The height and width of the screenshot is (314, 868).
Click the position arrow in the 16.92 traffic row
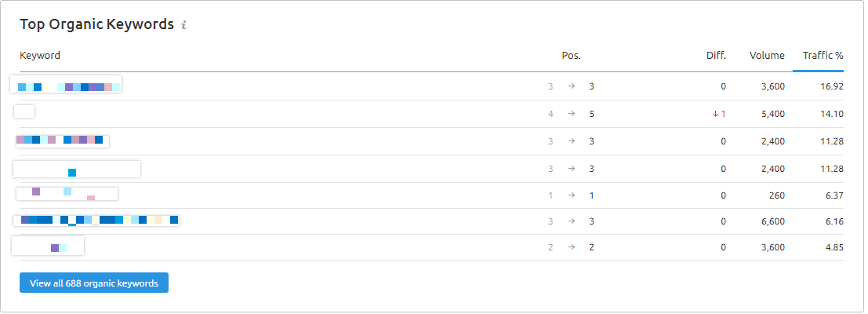tap(572, 86)
